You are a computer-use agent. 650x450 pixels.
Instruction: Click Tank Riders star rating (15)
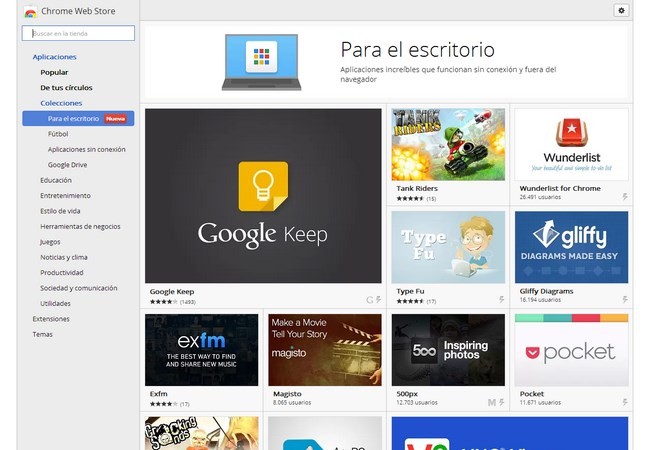tap(416, 198)
